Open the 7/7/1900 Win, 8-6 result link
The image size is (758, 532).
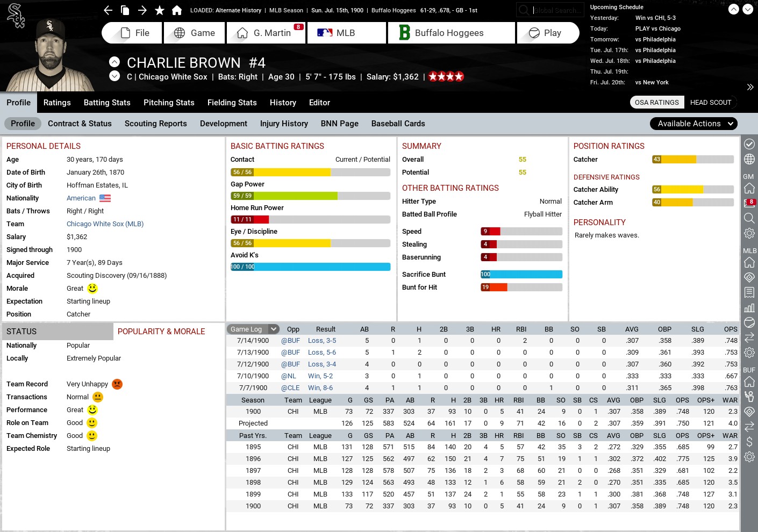coord(320,388)
